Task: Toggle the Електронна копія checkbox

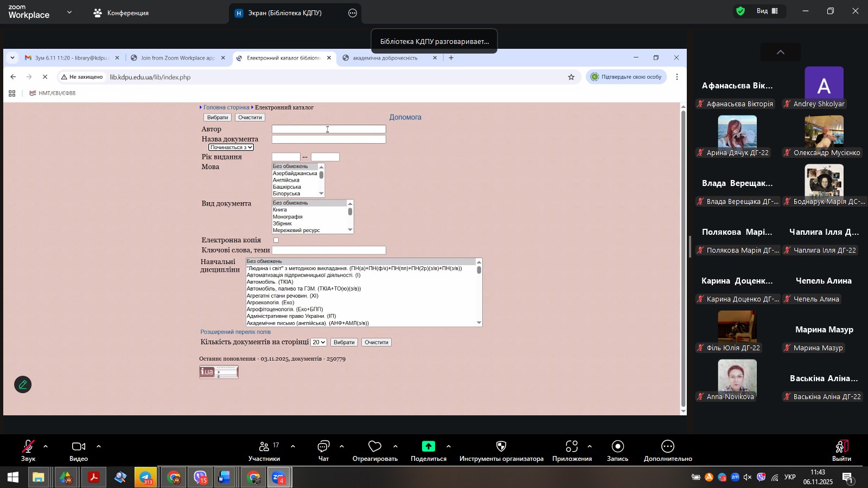Action: click(x=276, y=240)
